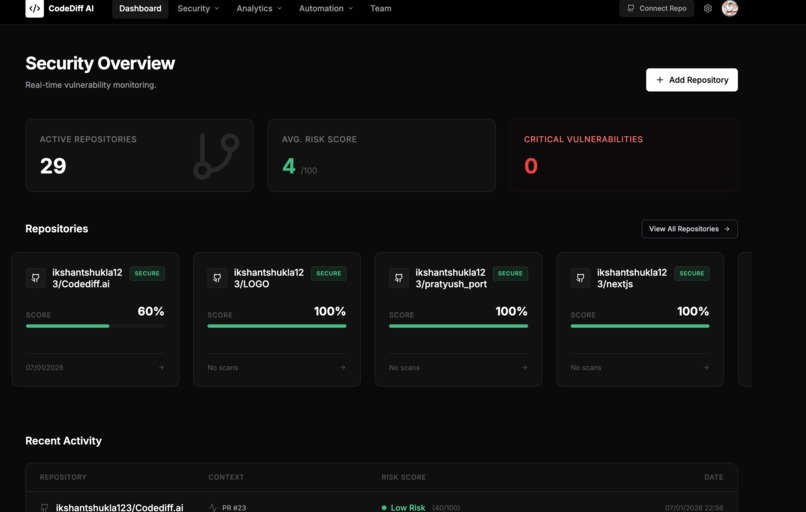Screen dimensions: 806x512
Task: Expand the Analytics menu
Action: pyautogui.click(x=259, y=8)
